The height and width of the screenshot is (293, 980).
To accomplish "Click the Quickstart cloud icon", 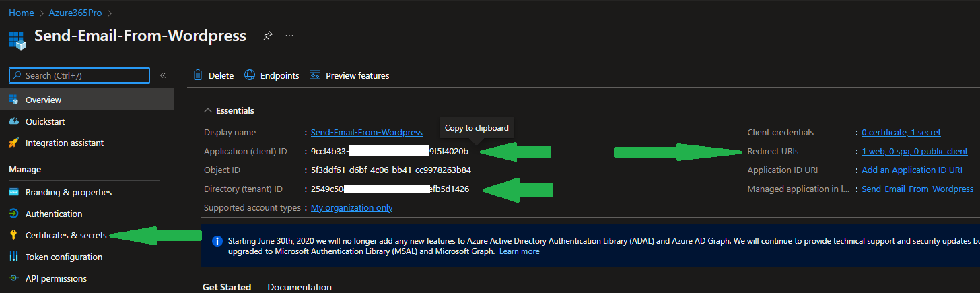I will [13, 121].
